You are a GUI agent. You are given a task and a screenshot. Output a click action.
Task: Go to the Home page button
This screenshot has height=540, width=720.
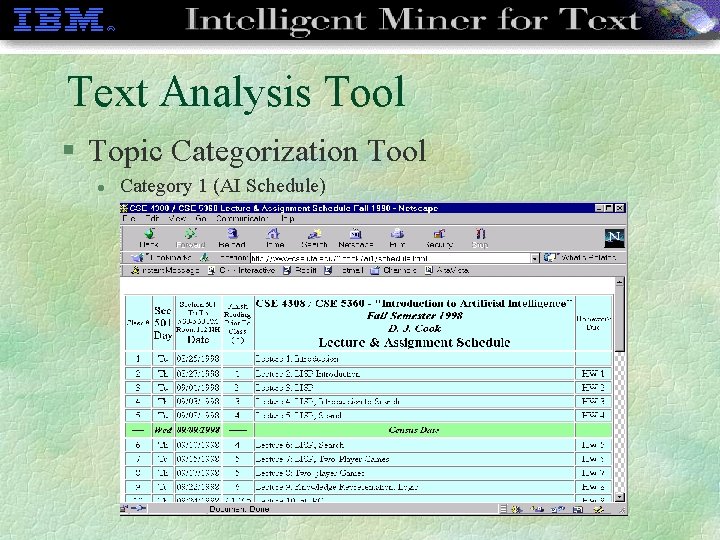[x=274, y=238]
